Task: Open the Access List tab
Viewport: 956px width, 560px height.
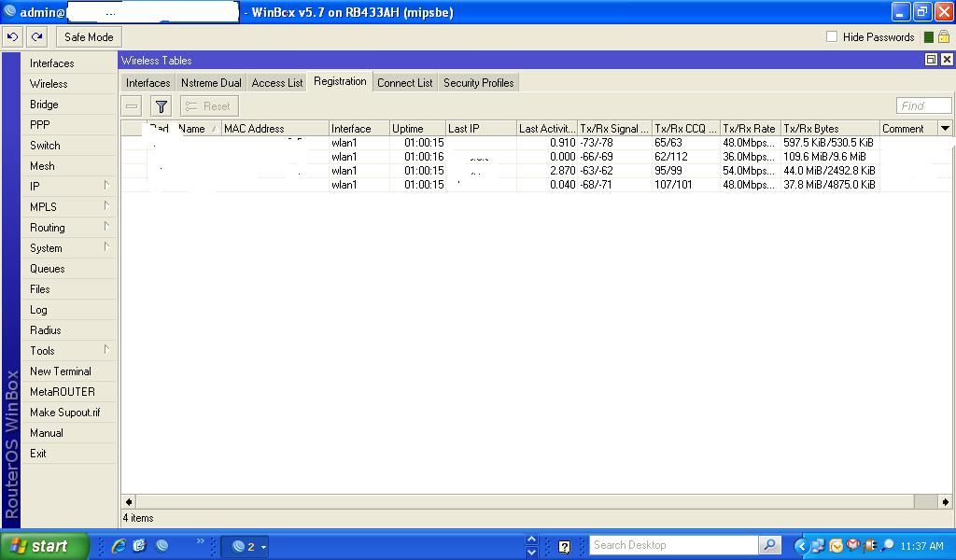Action: (x=276, y=83)
